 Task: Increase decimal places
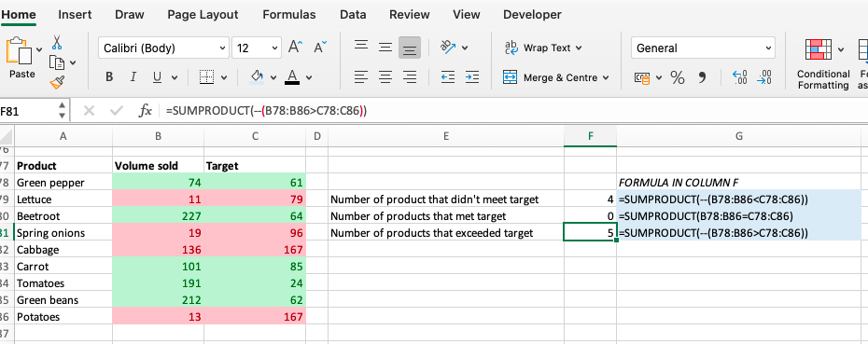tap(739, 77)
